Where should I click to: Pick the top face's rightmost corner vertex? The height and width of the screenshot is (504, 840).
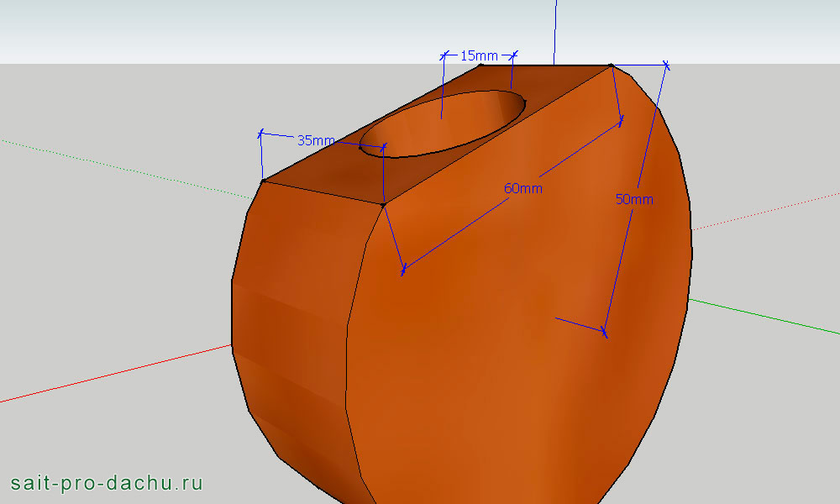pyautogui.click(x=611, y=65)
